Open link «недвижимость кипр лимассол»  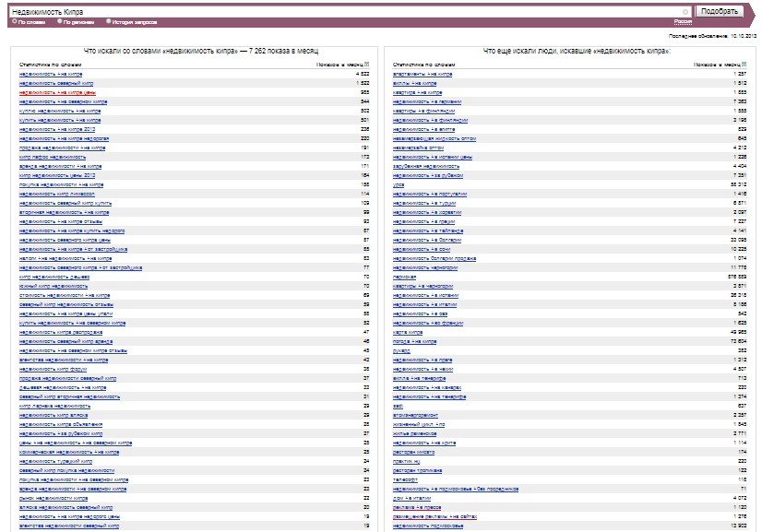[x=57, y=195]
